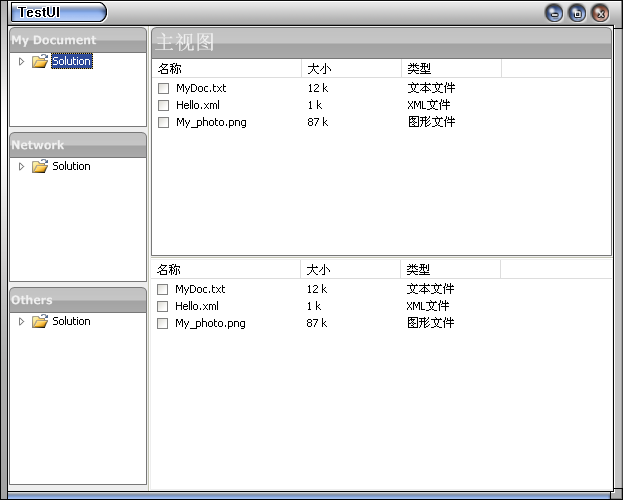The height and width of the screenshot is (500, 623).
Task: Click XML文件 type in lower list
Action: point(428,306)
